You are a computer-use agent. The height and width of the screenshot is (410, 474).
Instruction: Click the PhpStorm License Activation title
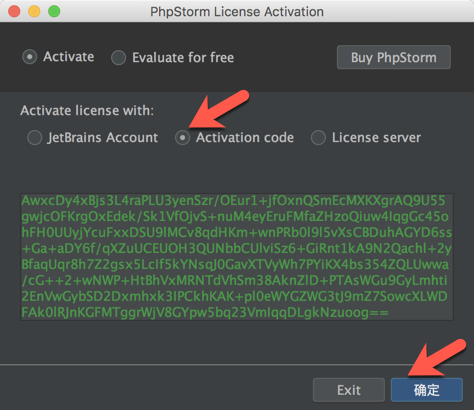tap(237, 12)
